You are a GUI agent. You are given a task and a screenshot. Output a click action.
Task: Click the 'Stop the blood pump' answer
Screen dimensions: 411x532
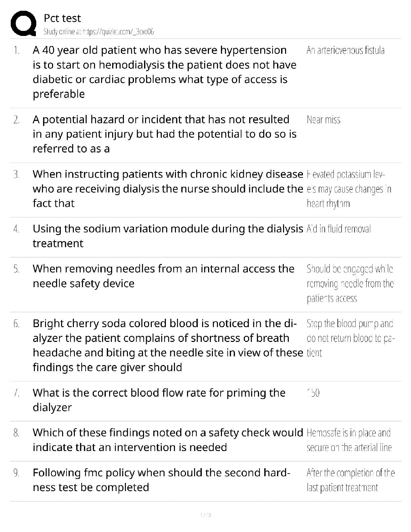[x=351, y=338]
